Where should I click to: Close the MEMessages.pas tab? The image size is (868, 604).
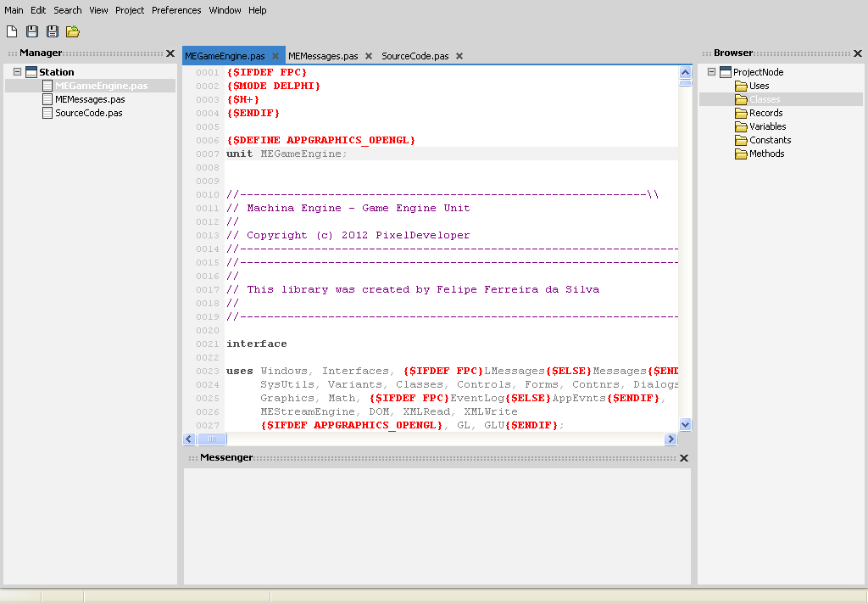click(x=369, y=57)
